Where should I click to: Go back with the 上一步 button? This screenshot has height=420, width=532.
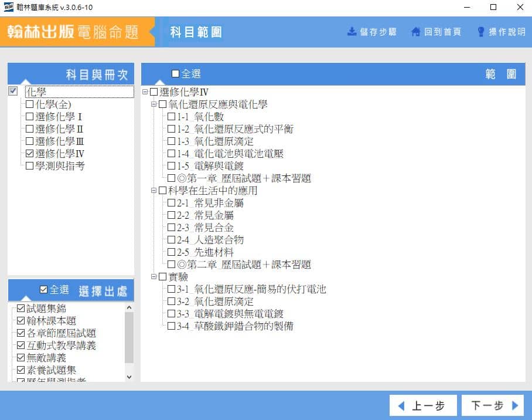pos(423,405)
